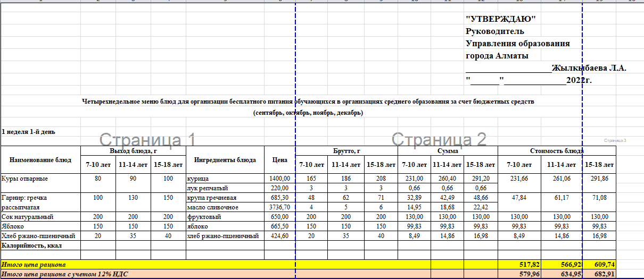Select the "Ингредиенты блюда" header cell
644x279 pixels.
pyautogui.click(x=225, y=159)
